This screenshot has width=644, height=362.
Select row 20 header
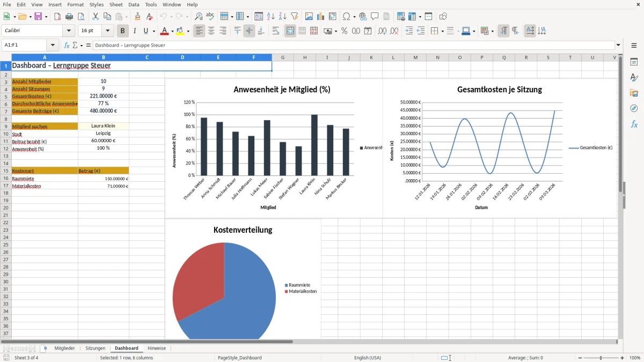click(5, 208)
